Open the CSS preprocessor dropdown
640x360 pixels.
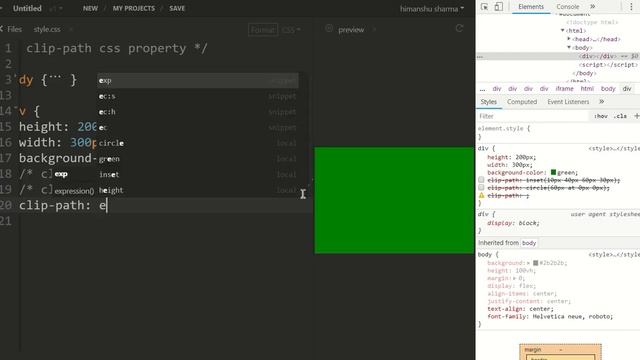pyautogui.click(x=291, y=29)
